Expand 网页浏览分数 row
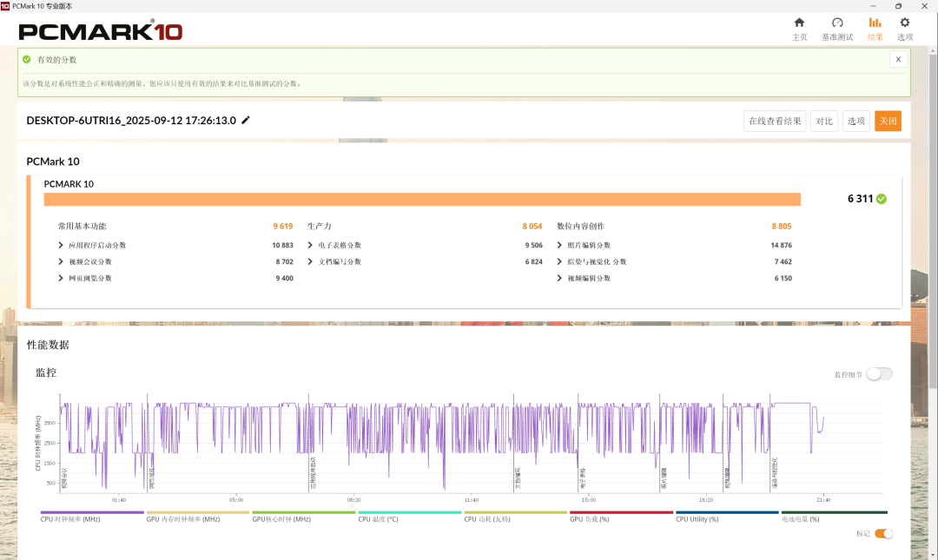This screenshot has height=560, width=938. pos(61,278)
